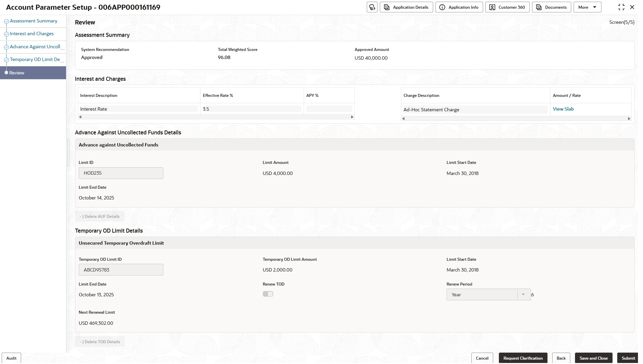Toggle the Renew TOD switch

point(268,294)
